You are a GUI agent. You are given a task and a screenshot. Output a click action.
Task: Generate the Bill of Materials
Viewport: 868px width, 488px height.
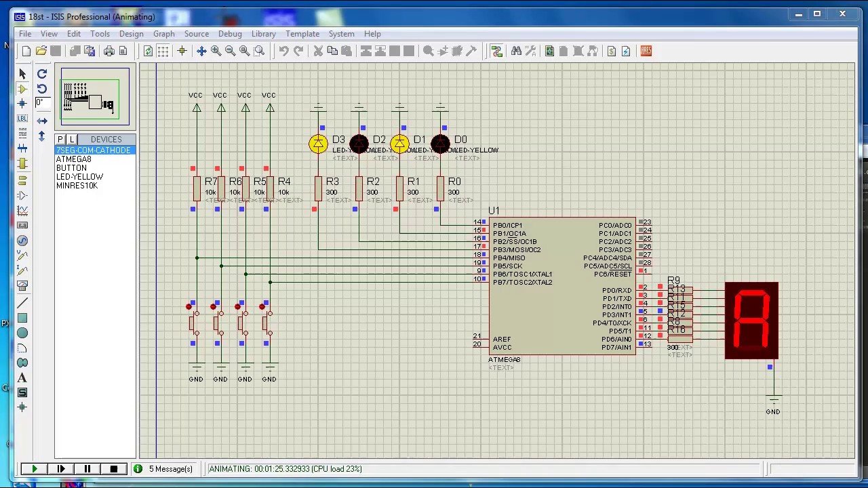pyautogui.click(x=612, y=51)
